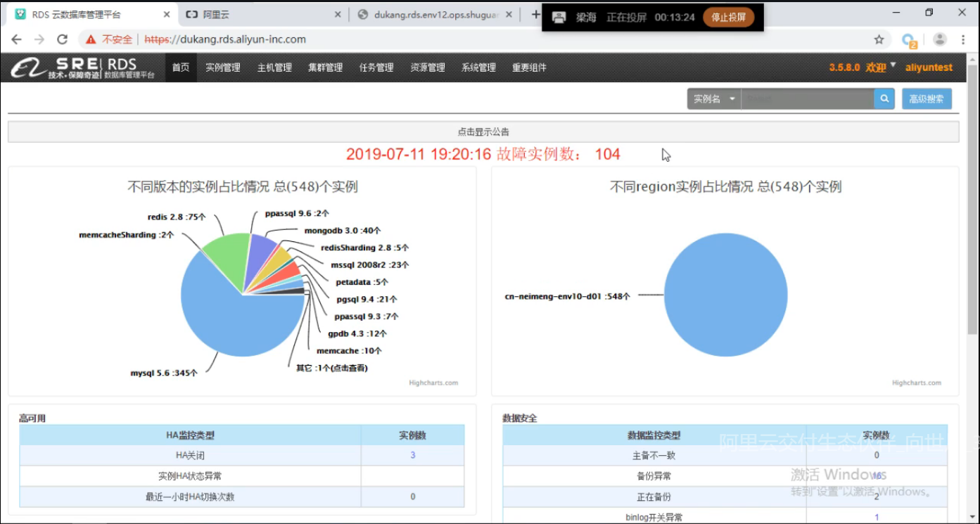Bookmark page with star icon

879,39
